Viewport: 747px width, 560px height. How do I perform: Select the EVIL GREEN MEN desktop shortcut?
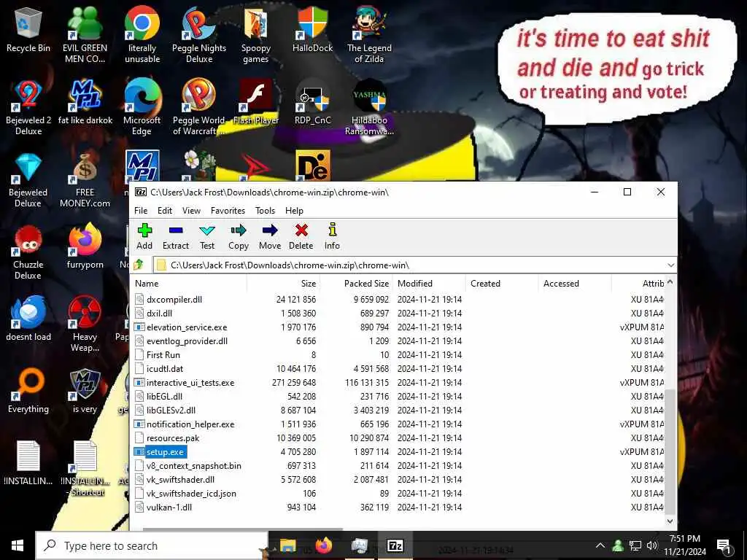click(85, 35)
